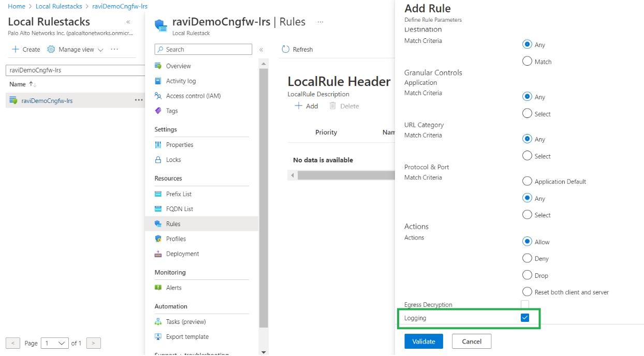Enable the Egress Decryption checkbox
Screen dimensions: 644x356
[x=525, y=305]
